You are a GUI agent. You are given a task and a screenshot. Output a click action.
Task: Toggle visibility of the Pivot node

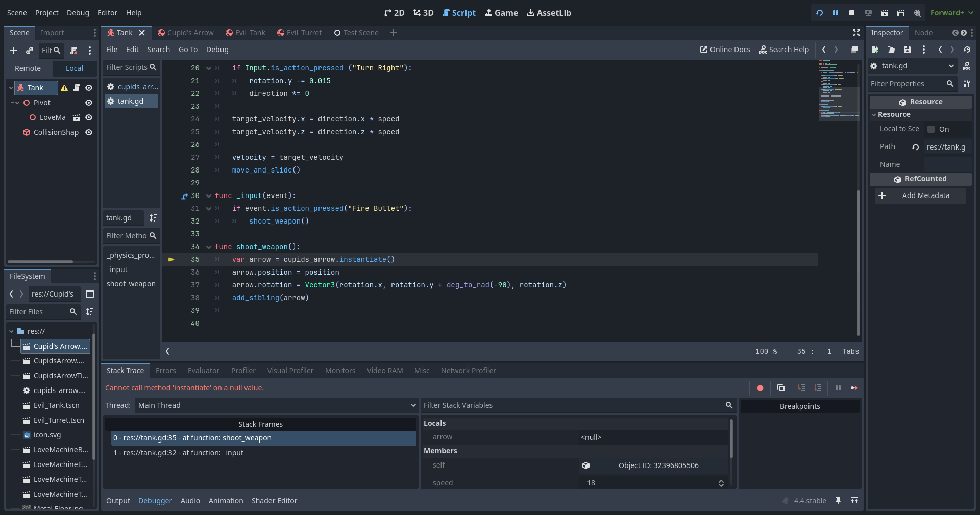coord(89,103)
